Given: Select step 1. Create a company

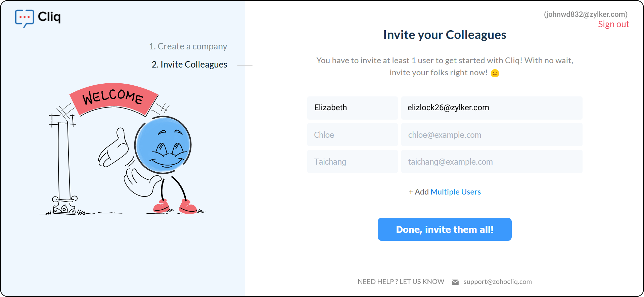Looking at the screenshot, I should coord(188,46).
